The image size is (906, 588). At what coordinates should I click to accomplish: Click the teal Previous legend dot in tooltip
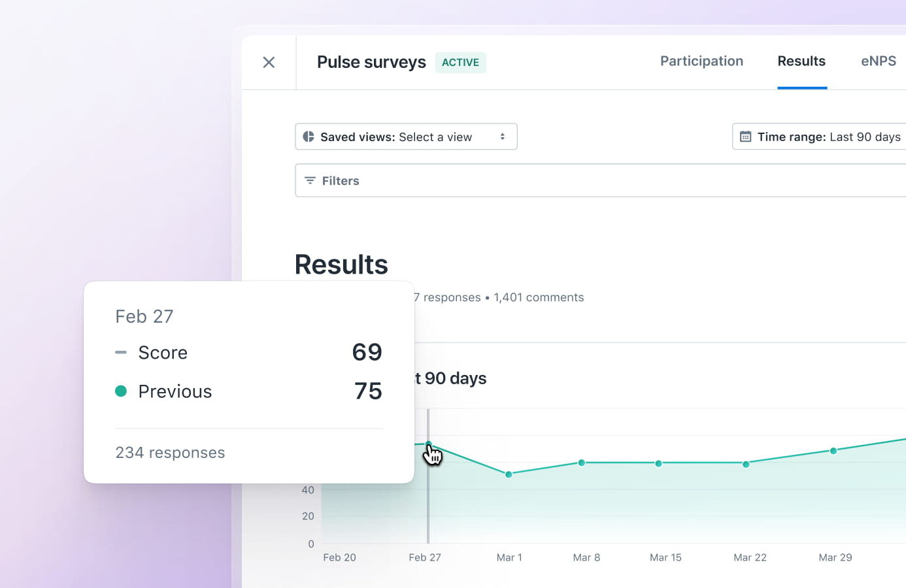pyautogui.click(x=122, y=391)
